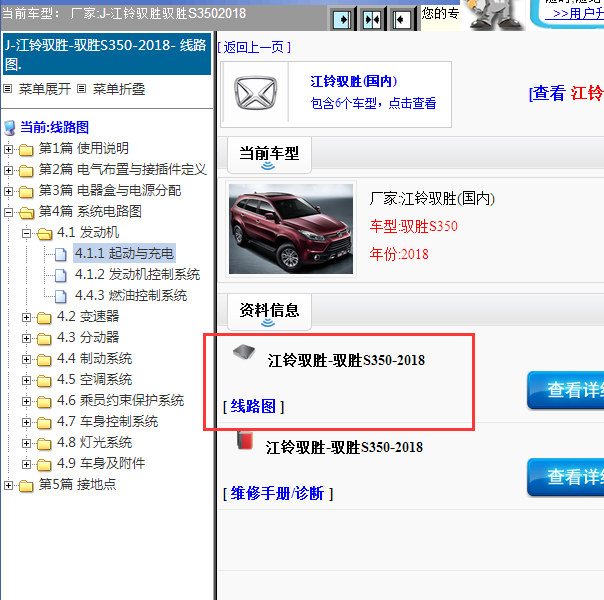Expand 第1篇 使用说明 tree node
This screenshot has height=600, width=604.
8,149
